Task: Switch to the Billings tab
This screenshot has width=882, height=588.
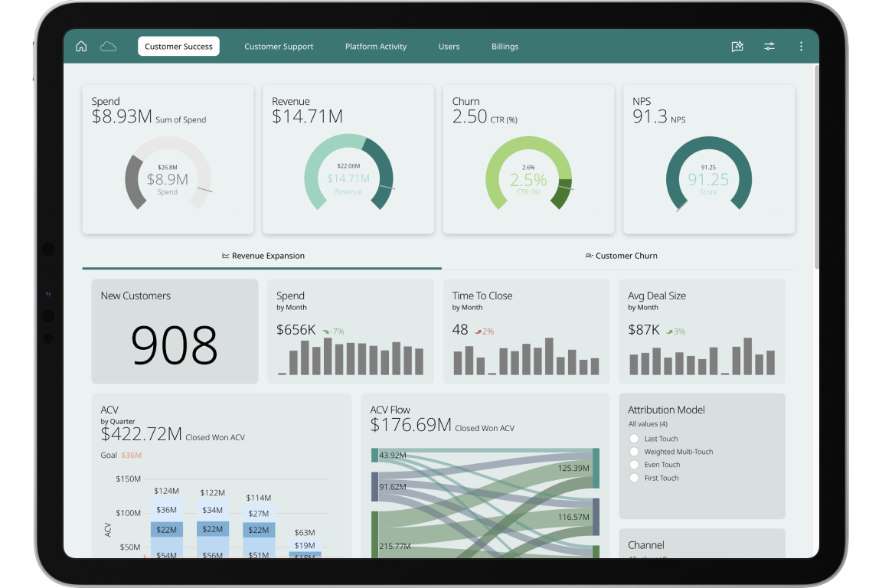Action: pyautogui.click(x=505, y=46)
